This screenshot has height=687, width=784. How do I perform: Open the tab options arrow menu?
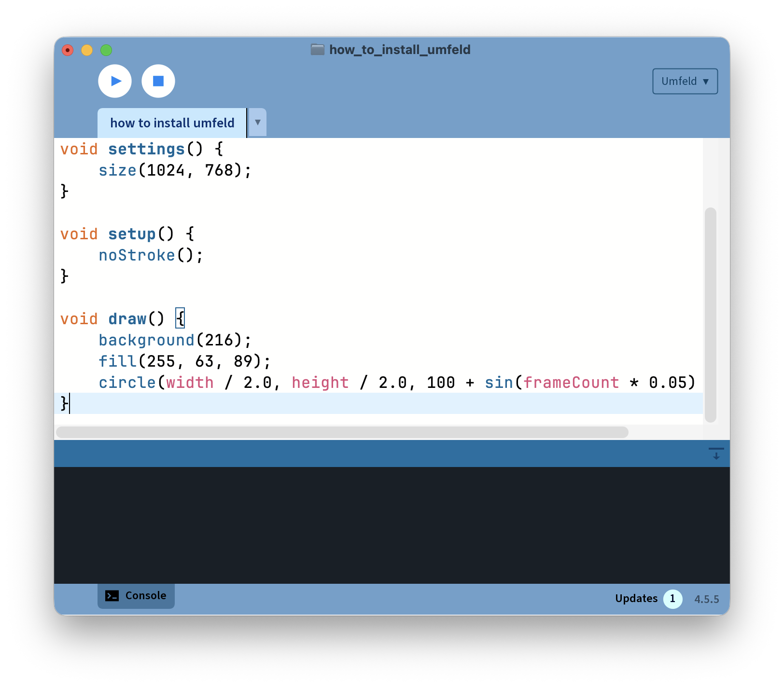click(x=258, y=123)
